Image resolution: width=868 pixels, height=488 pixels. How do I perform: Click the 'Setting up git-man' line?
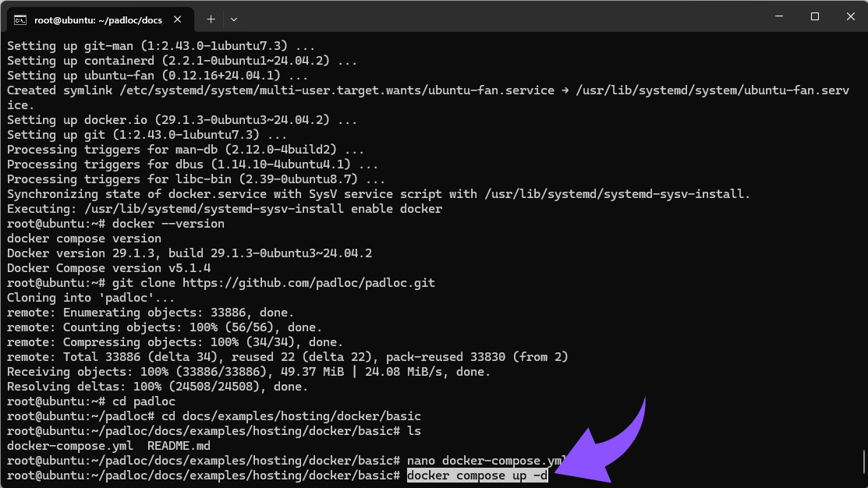pyautogui.click(x=161, y=45)
